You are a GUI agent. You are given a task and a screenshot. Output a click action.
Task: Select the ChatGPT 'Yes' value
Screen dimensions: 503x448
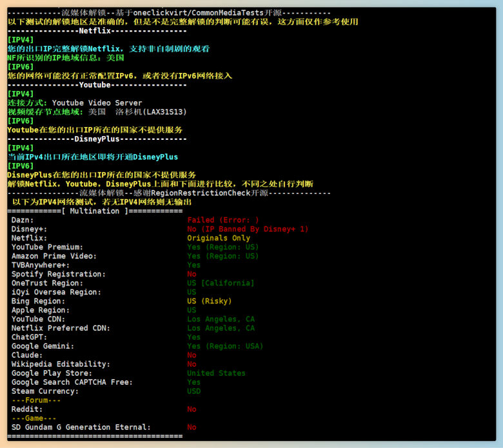[193, 337]
